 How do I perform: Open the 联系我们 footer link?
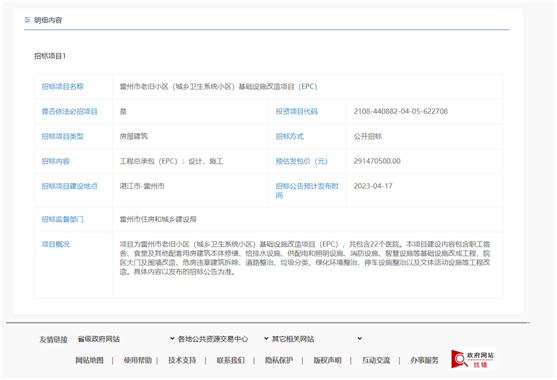coord(231,360)
